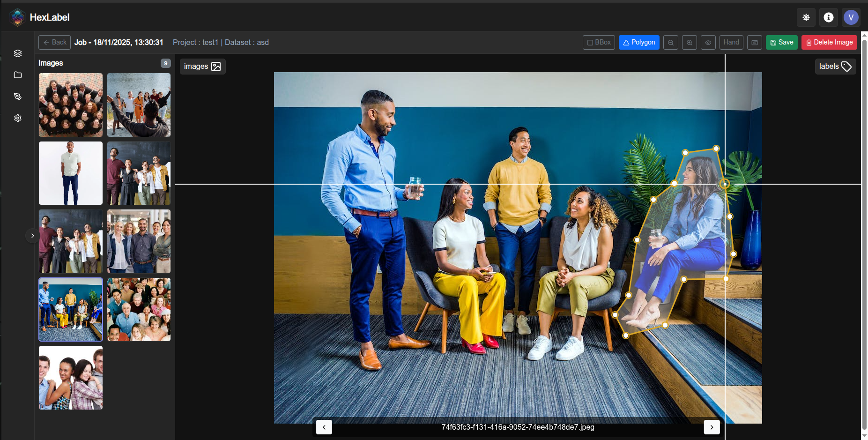Zoom out using the magnifier minus icon
Viewport: 868px width, 440px height.
click(670, 43)
